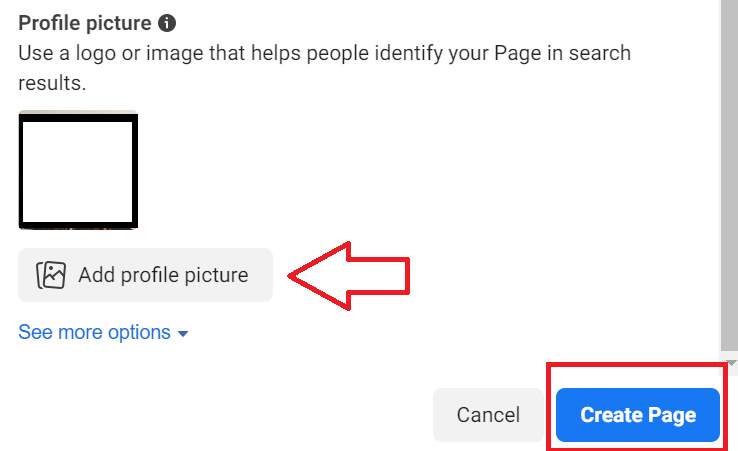The height and width of the screenshot is (451, 738).
Task: Click the word results in the description
Action: pos(52,83)
